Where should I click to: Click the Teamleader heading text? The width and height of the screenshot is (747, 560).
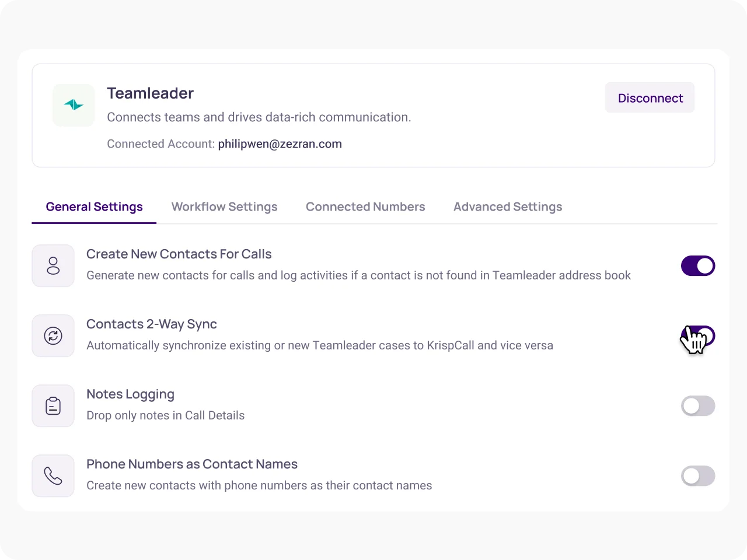pyautogui.click(x=150, y=93)
